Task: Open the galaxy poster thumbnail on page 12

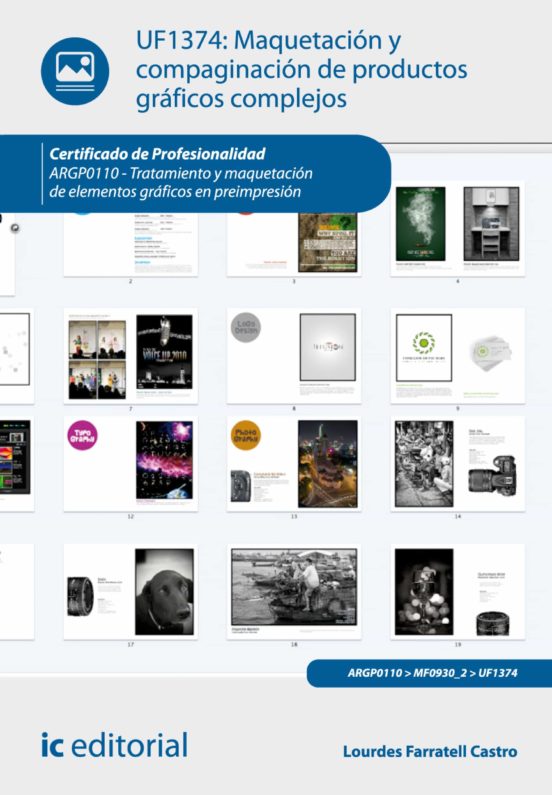Action: click(164, 460)
